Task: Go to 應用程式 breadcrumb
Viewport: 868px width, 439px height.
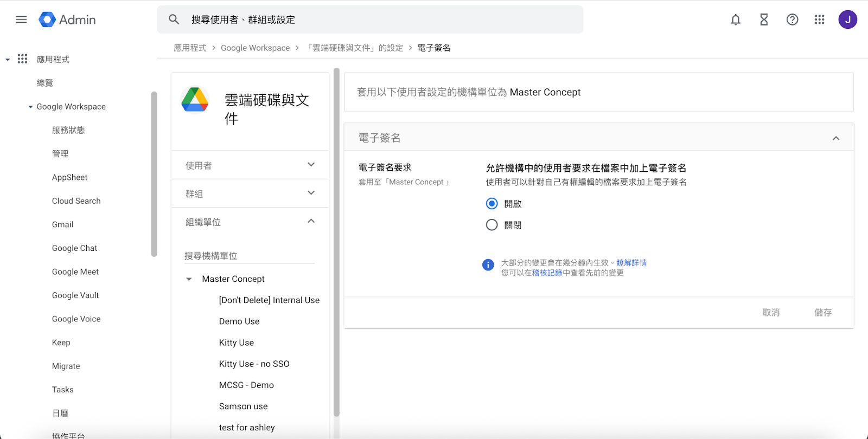Action: coord(190,48)
